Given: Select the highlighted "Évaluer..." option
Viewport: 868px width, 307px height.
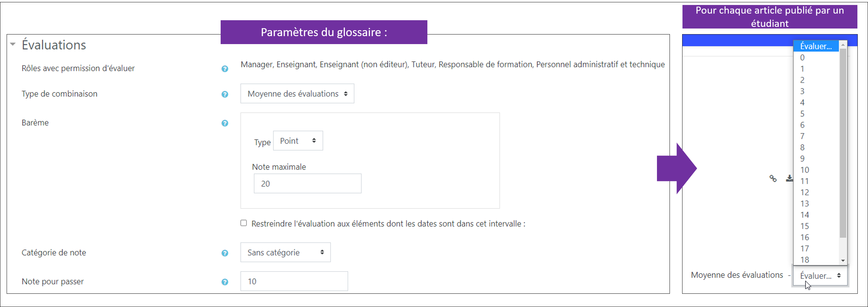Looking at the screenshot, I should 815,46.
